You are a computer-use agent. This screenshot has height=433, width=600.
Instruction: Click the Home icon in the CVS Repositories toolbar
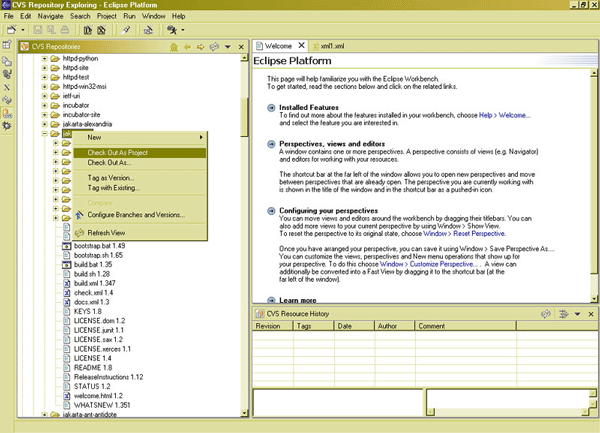174,47
